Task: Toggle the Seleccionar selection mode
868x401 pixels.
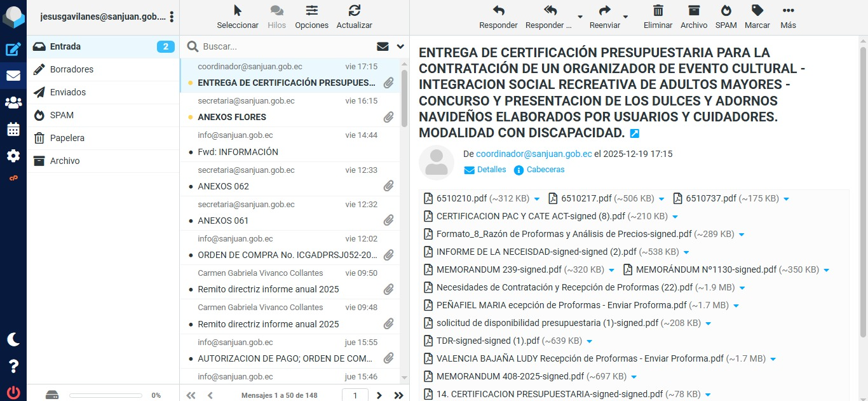Action: [x=237, y=16]
